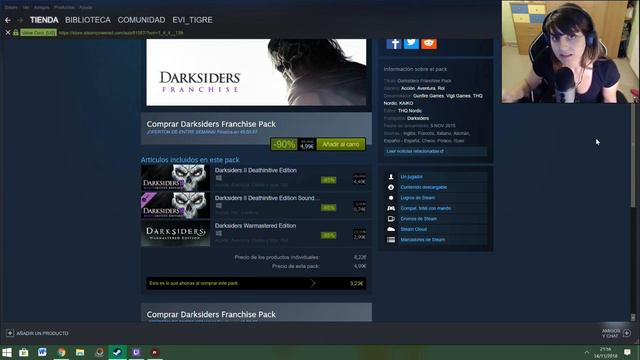Open Word from the taskbar
The image size is (640, 360).
pyautogui.click(x=42, y=352)
